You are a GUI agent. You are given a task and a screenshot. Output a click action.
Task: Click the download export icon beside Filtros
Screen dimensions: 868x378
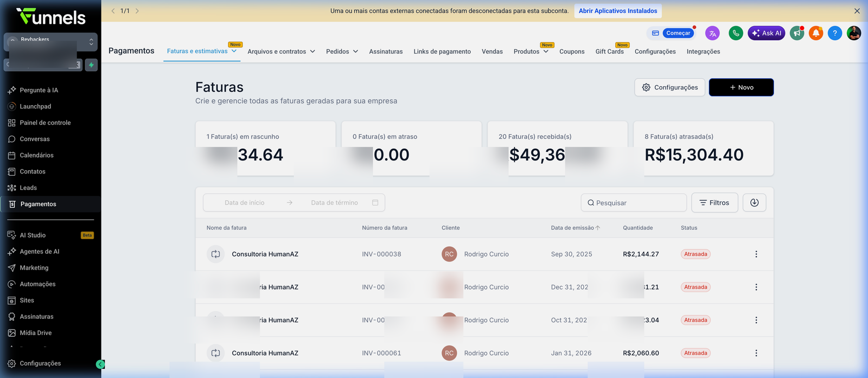point(754,203)
